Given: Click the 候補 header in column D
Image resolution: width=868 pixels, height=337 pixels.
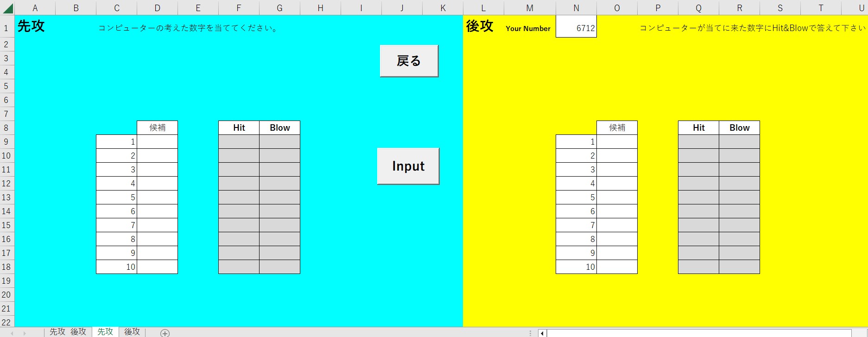Looking at the screenshot, I should [x=157, y=127].
